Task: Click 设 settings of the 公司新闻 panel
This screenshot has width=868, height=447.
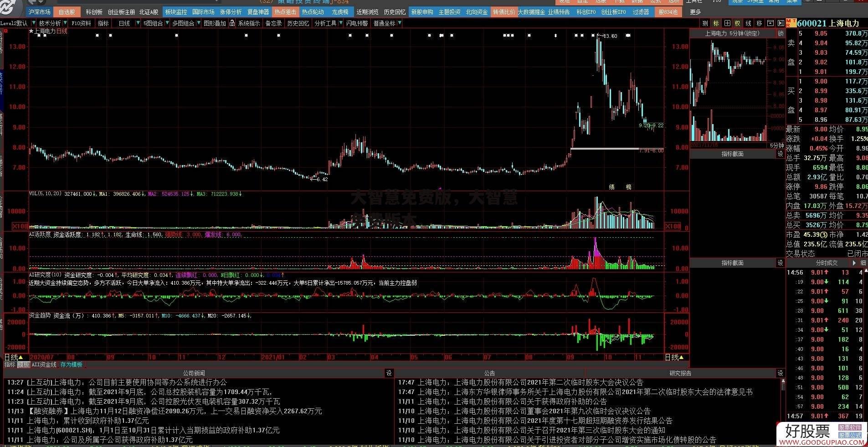Action: [x=389, y=373]
